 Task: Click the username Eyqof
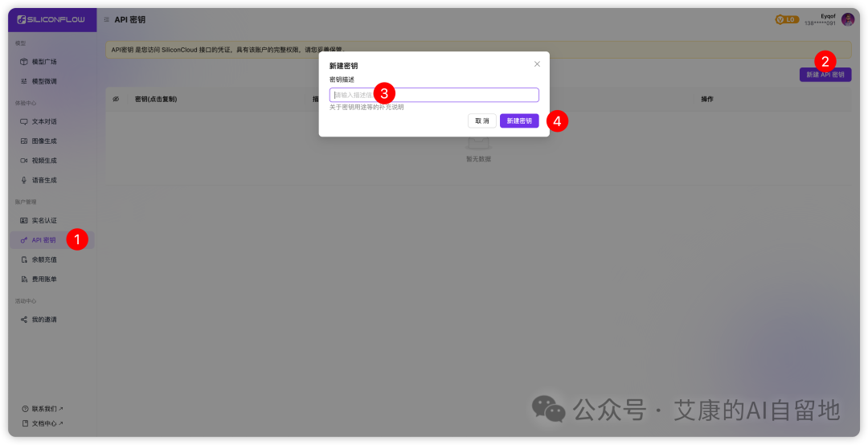(828, 17)
